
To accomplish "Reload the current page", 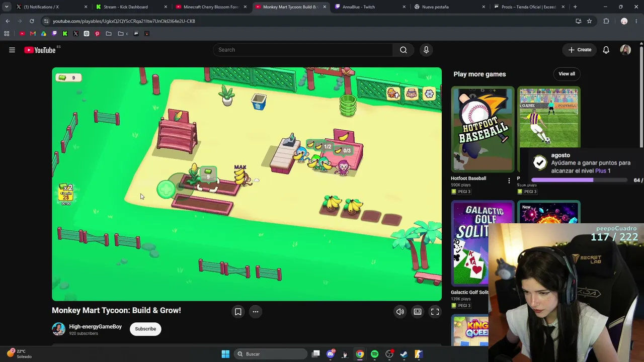I will point(32,21).
